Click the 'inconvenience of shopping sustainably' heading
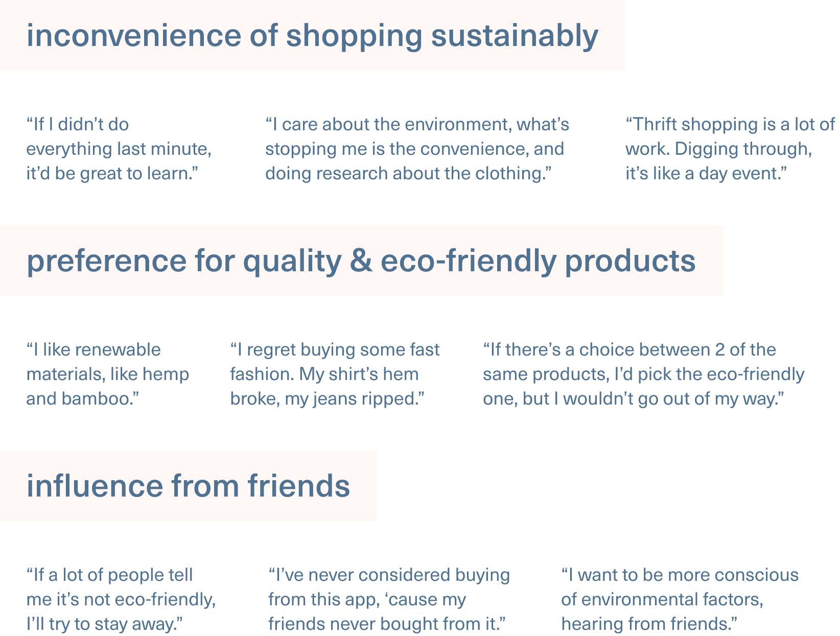 (312, 36)
